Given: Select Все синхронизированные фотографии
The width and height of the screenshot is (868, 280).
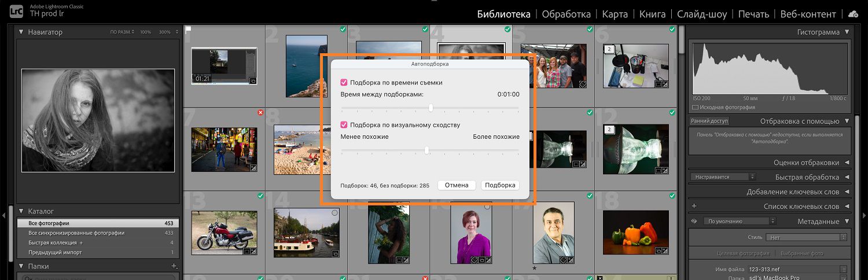Looking at the screenshot, I should pyautogui.click(x=98, y=233).
